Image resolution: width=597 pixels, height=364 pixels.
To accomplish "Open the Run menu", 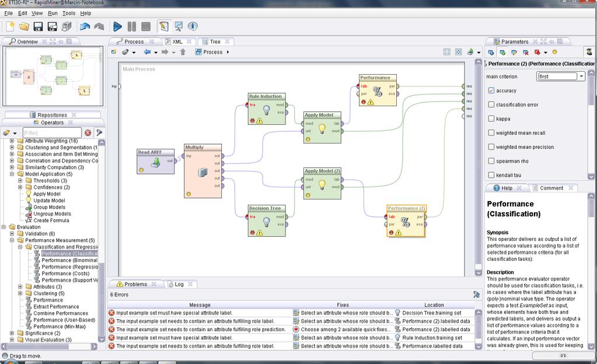I will point(53,13).
